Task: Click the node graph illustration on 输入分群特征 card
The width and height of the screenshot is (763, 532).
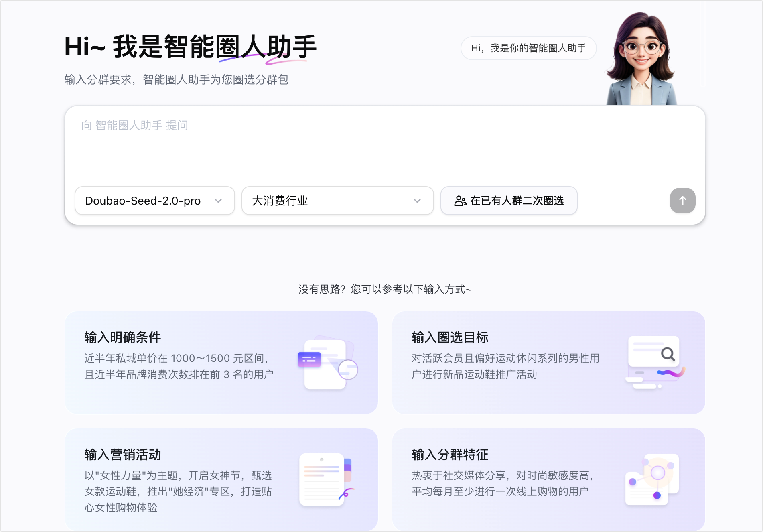Action: coord(652,480)
